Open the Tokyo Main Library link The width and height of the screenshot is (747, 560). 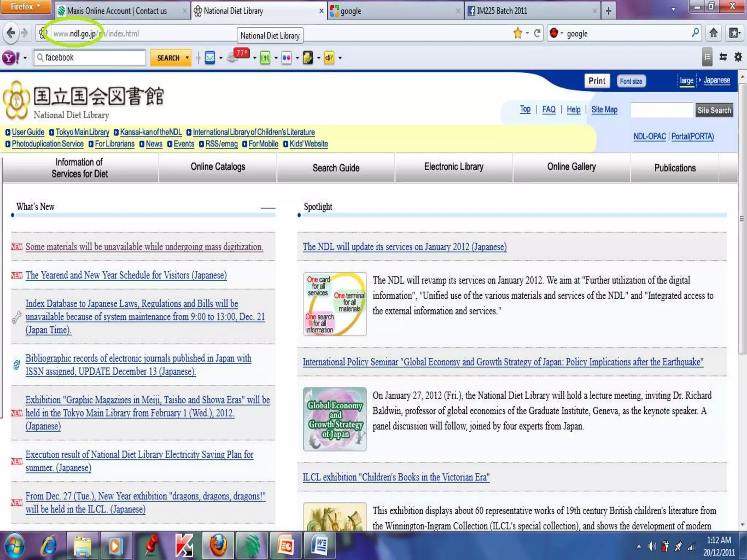pyautogui.click(x=82, y=132)
